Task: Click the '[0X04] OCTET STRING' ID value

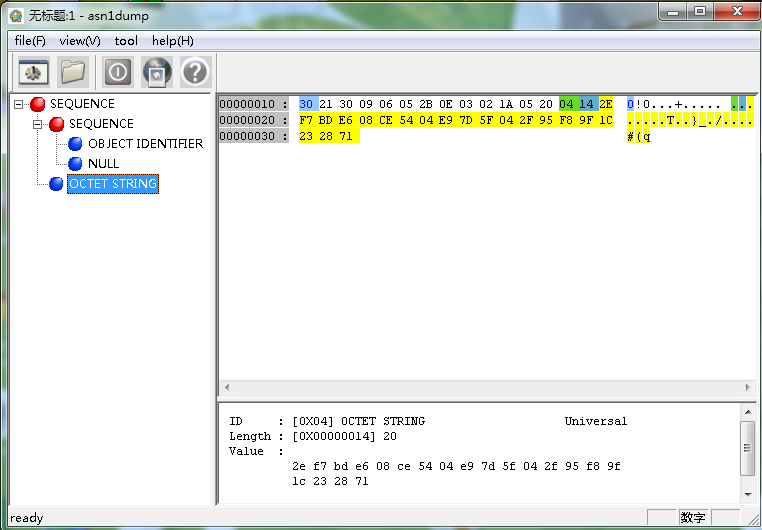Action: pyautogui.click(x=359, y=421)
